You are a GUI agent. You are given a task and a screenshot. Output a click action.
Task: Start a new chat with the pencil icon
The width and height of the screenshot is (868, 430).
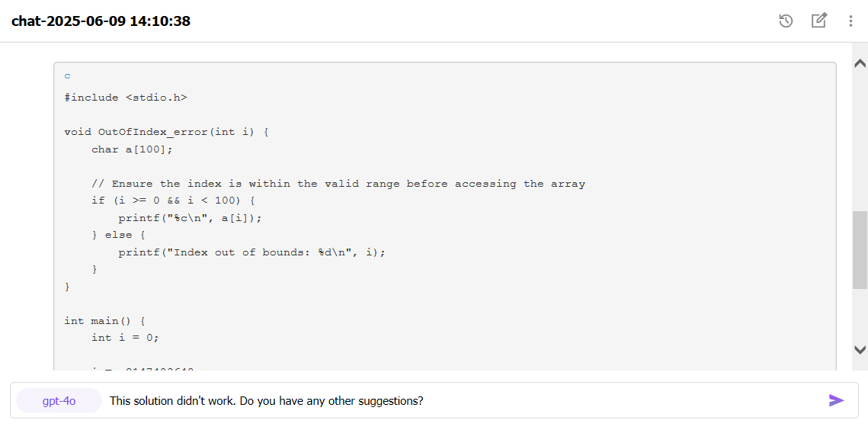818,21
